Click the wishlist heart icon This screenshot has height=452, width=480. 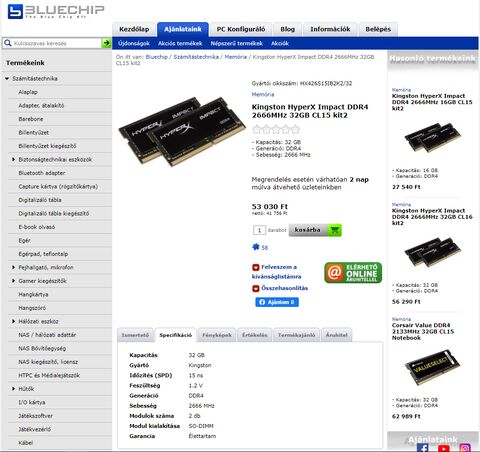(256, 267)
